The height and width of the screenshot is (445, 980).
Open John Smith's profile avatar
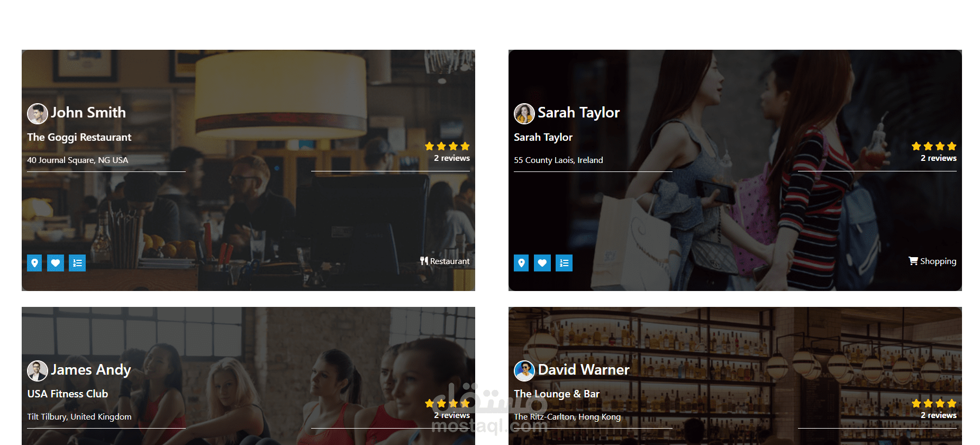click(x=38, y=113)
